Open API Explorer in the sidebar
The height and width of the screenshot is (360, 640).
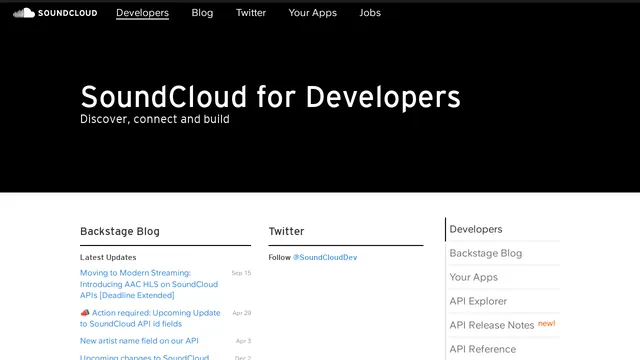(x=478, y=301)
